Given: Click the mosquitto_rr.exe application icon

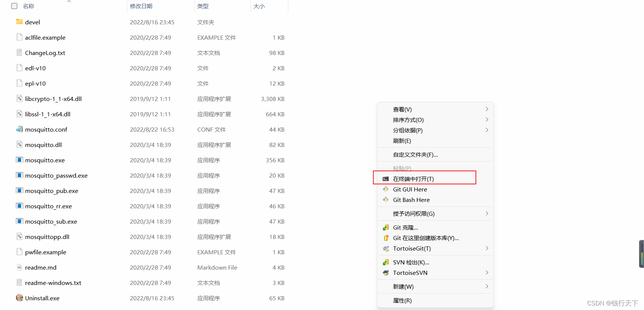Looking at the screenshot, I should (19, 206).
